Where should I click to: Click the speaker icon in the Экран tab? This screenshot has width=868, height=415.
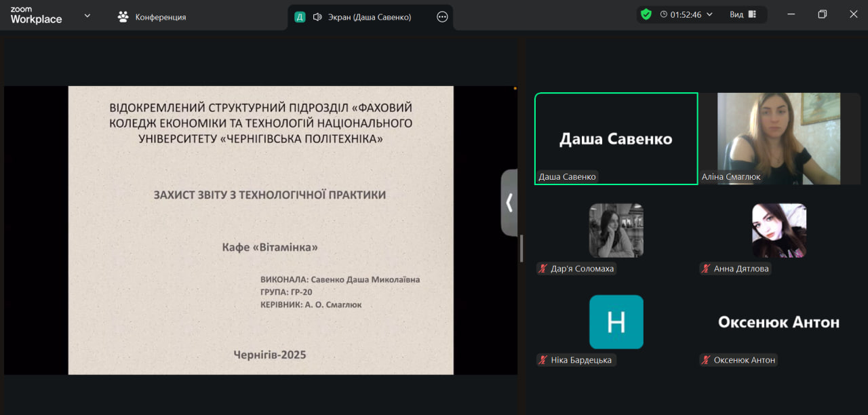click(317, 17)
